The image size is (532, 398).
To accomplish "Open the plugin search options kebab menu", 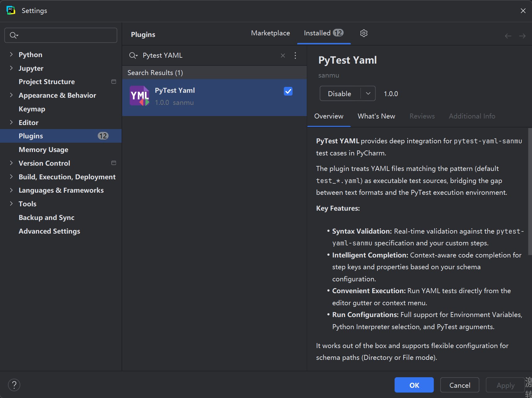I will pyautogui.click(x=295, y=56).
